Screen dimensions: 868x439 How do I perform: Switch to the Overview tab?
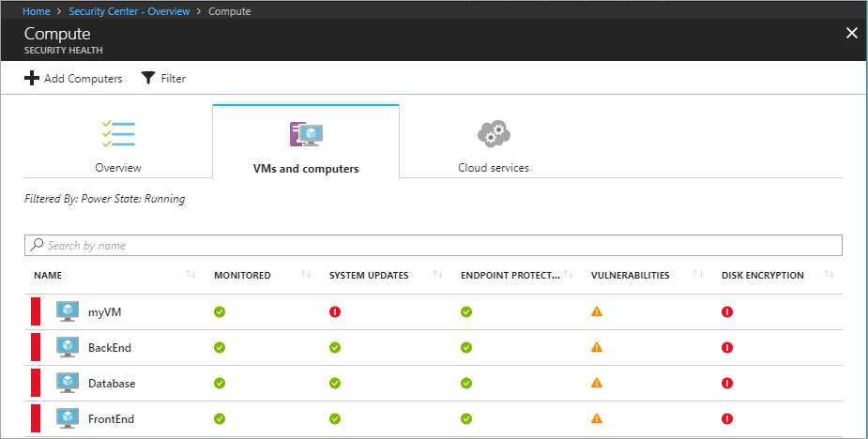[118, 142]
